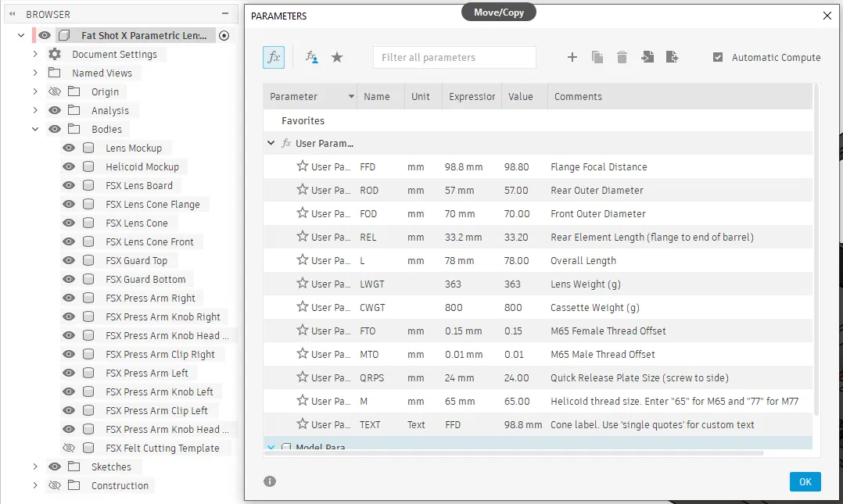Hide the FSX Guard Top body
The image size is (843, 504).
click(69, 261)
